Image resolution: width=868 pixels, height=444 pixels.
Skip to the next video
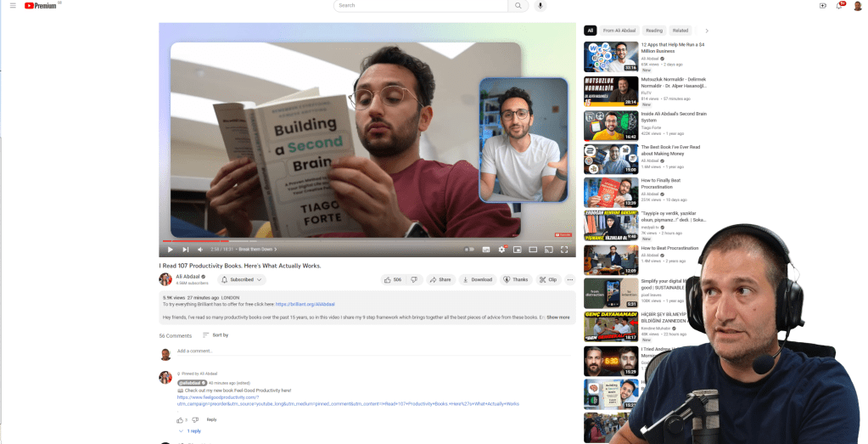186,250
